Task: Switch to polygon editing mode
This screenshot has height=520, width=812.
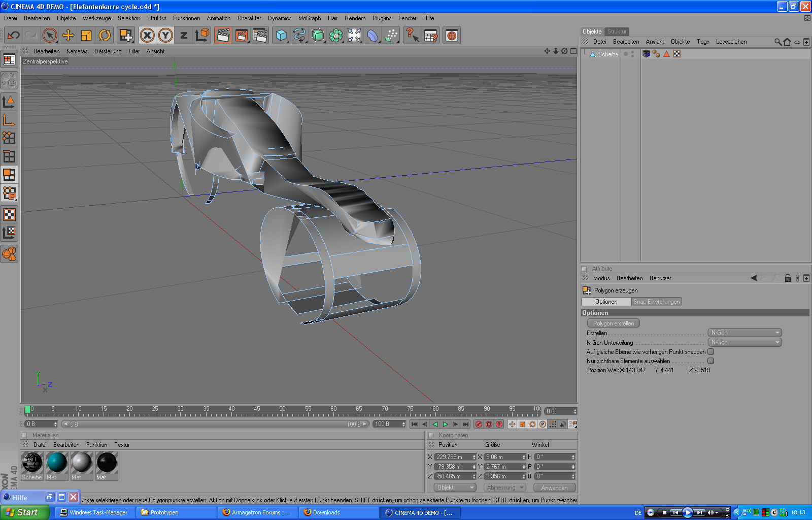Action: [x=9, y=175]
